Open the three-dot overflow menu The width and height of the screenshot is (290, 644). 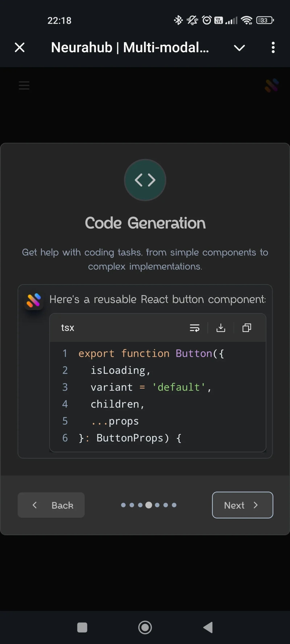(x=273, y=47)
